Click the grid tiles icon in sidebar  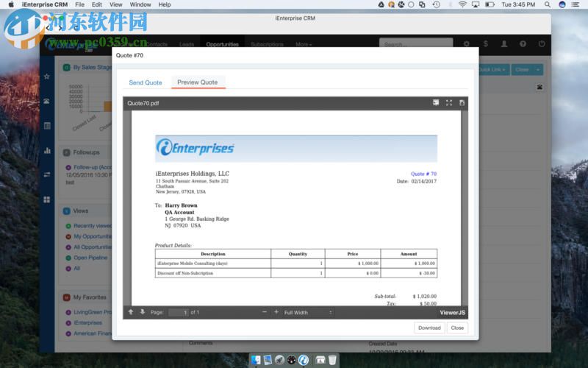pos(47,199)
